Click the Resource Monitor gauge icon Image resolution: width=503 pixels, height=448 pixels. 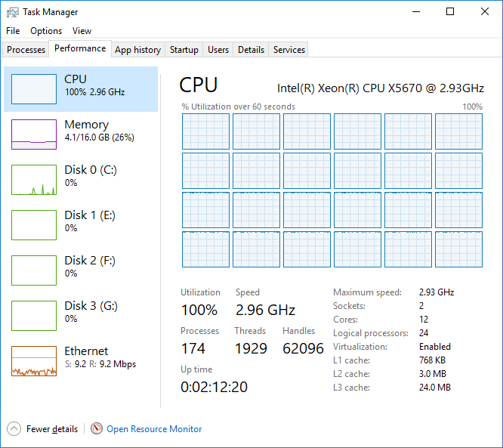tap(96, 428)
